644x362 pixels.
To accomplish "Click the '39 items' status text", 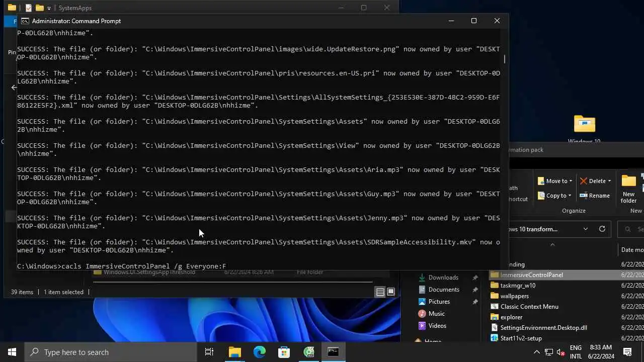I will click(22, 292).
